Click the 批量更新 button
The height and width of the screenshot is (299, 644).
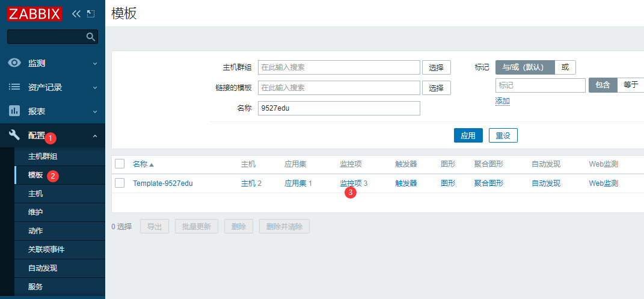pos(197,226)
